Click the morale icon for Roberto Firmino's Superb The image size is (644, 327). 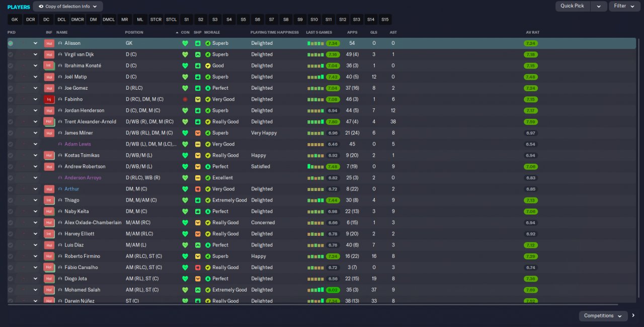(208, 256)
